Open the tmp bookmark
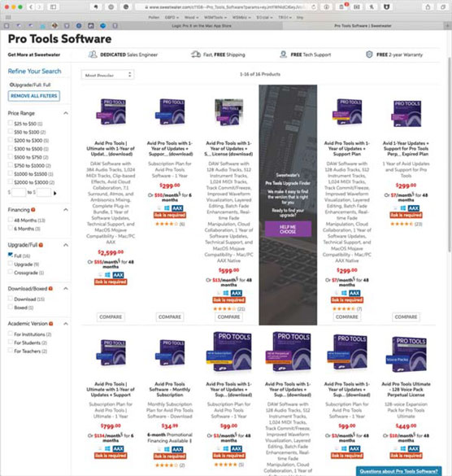452x476 pixels. [300, 17]
